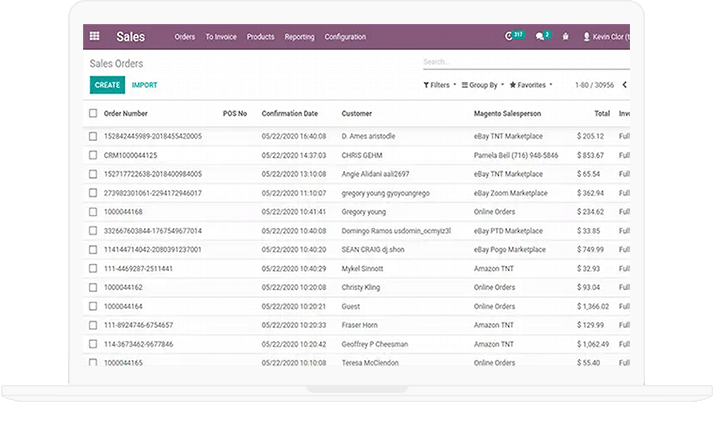Select checkbox for order CRM1000044125
The width and height of the screenshot is (715, 430).
click(93, 155)
